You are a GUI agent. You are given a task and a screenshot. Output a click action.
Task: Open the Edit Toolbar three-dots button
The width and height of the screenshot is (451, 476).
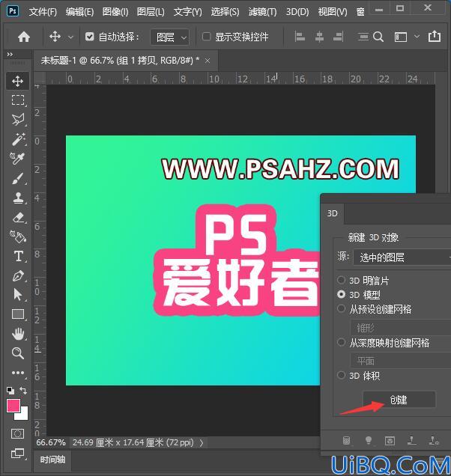18,373
